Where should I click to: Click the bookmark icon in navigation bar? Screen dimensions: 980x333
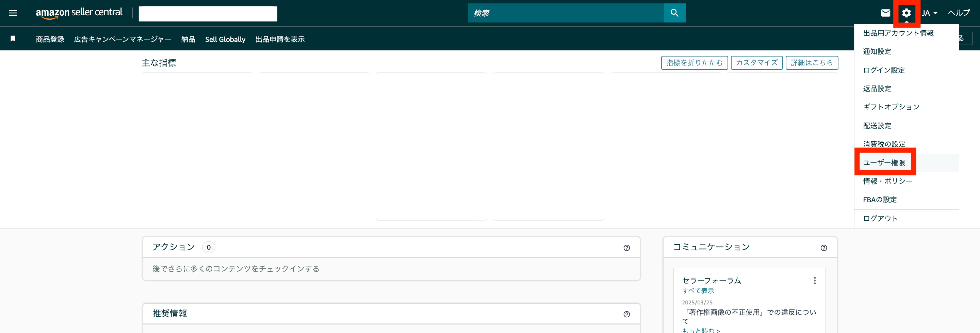pyautogui.click(x=13, y=38)
